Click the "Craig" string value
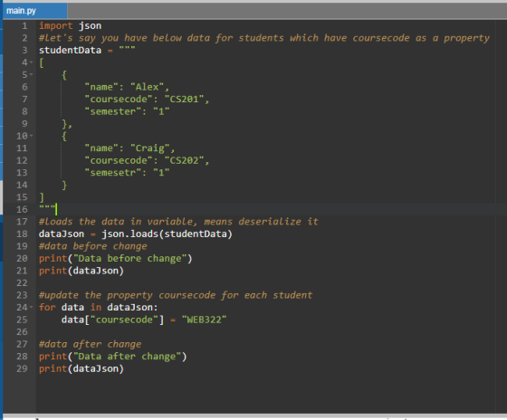The width and height of the screenshot is (507, 420). click(150, 148)
